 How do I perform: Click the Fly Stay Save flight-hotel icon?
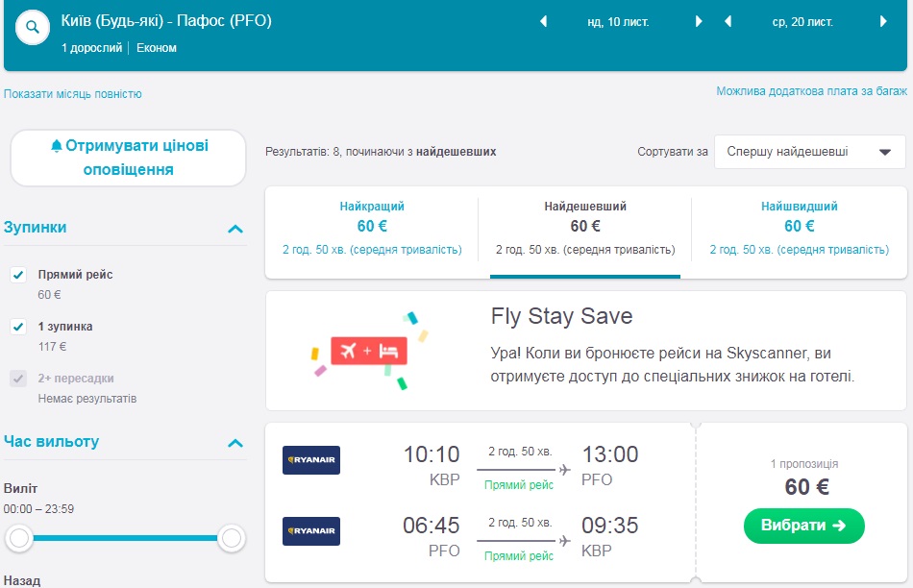tap(369, 351)
